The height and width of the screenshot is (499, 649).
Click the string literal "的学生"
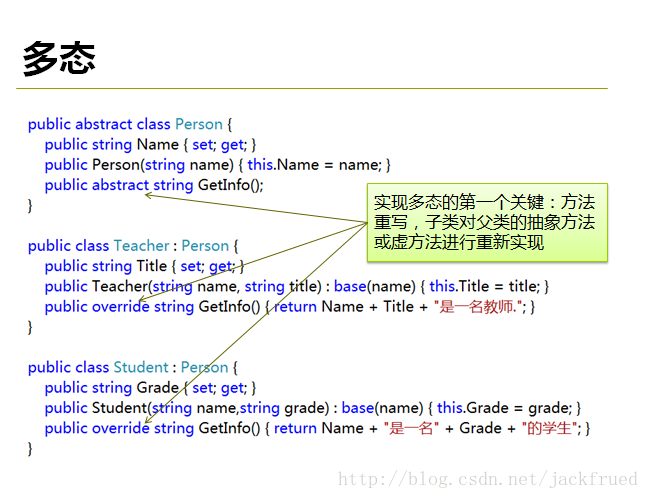549,428
